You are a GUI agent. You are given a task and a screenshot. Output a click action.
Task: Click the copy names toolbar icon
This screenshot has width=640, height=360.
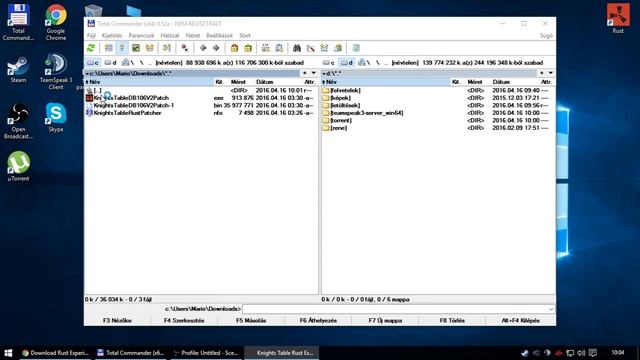tap(338, 48)
